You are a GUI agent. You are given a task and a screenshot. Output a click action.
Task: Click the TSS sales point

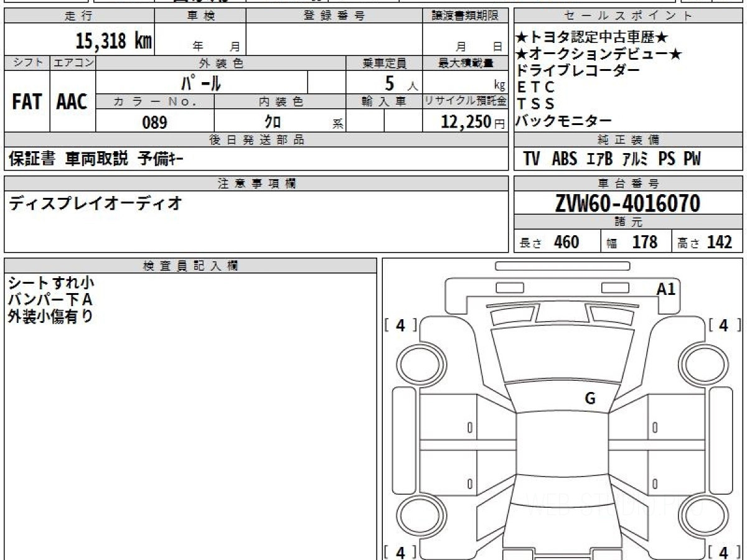click(535, 104)
